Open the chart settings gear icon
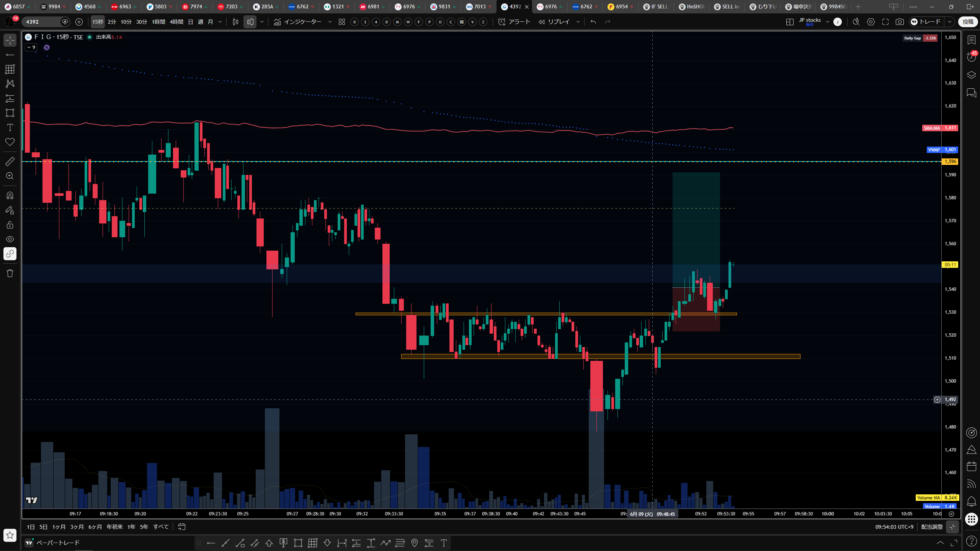 click(871, 22)
